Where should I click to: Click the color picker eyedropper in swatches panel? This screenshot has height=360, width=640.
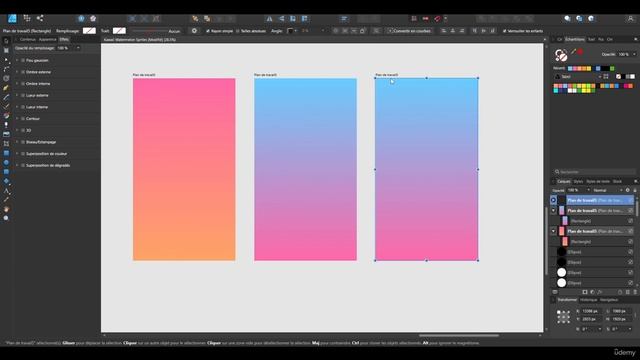[x=573, y=52]
